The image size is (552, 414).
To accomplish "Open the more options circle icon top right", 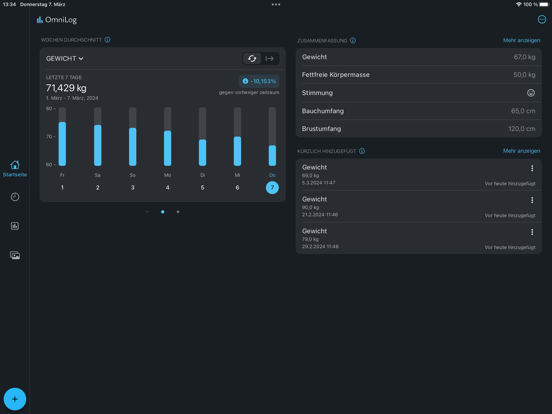I will click(542, 20).
